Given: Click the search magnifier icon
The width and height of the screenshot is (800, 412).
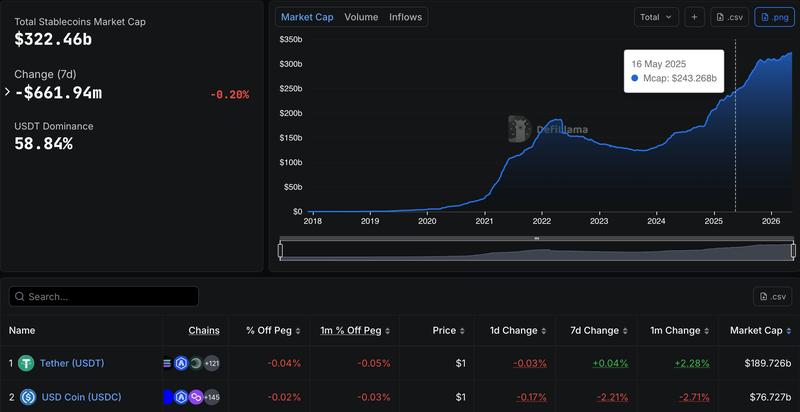Looking at the screenshot, I should click(x=19, y=297).
